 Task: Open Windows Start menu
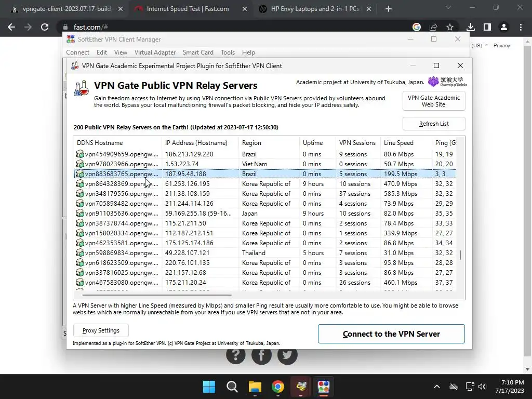coord(209,387)
